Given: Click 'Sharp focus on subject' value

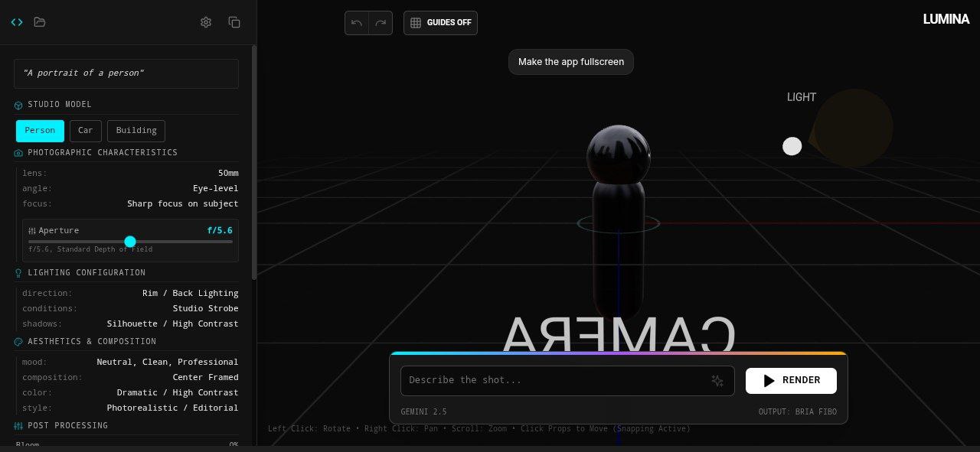Looking at the screenshot, I should [x=183, y=204].
